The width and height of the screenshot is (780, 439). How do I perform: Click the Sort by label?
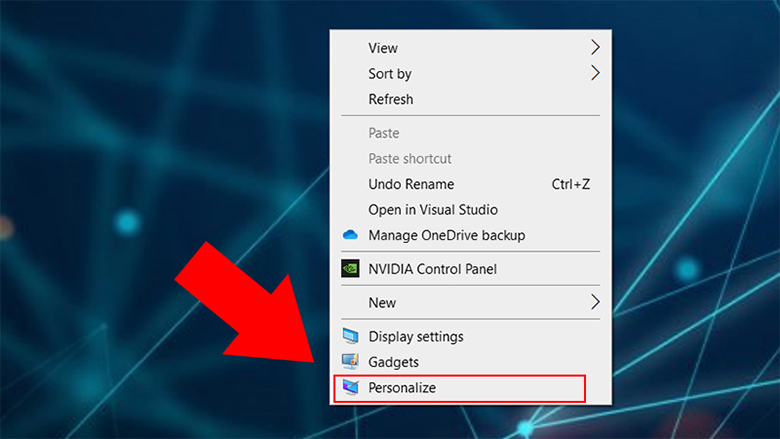click(389, 73)
